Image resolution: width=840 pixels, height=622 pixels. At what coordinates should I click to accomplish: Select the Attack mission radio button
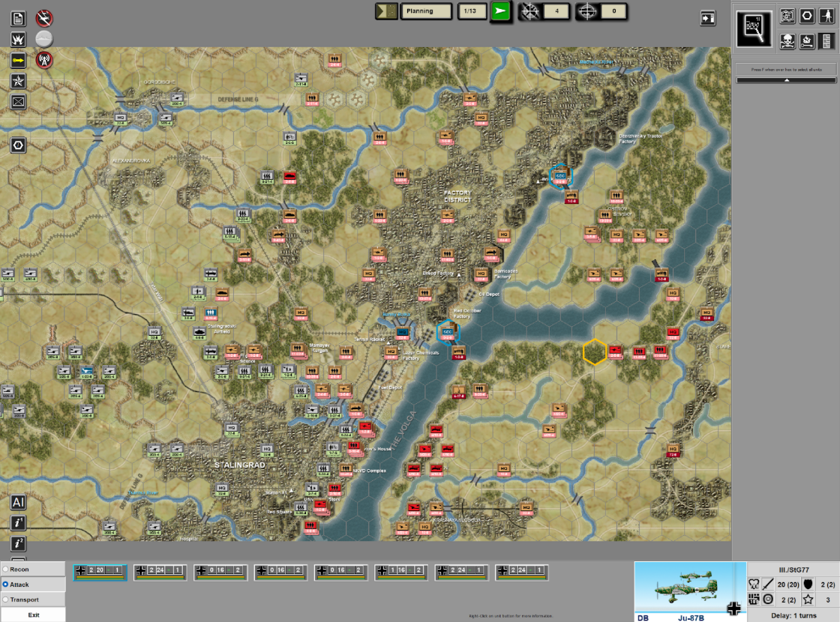click(x=5, y=584)
